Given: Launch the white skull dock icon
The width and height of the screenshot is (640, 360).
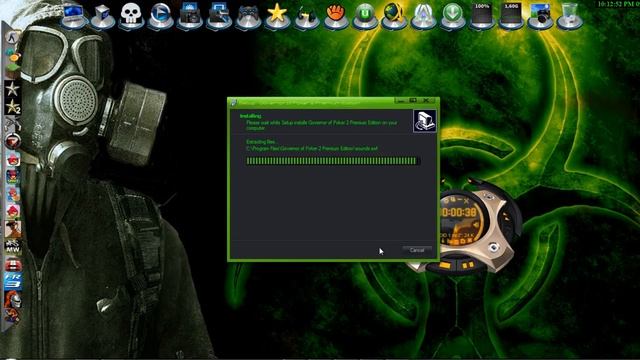Looking at the screenshot, I should [x=131, y=16].
